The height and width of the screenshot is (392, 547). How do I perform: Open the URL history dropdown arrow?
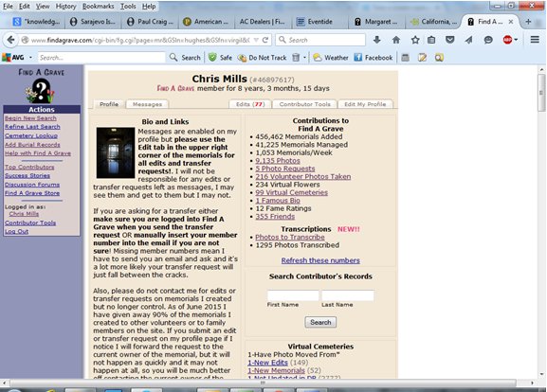pos(256,40)
